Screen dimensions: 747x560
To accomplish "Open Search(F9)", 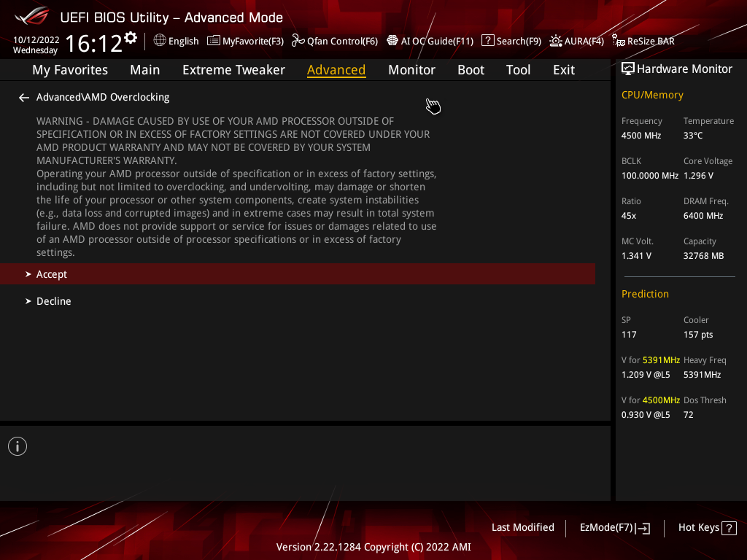I will click(519, 41).
